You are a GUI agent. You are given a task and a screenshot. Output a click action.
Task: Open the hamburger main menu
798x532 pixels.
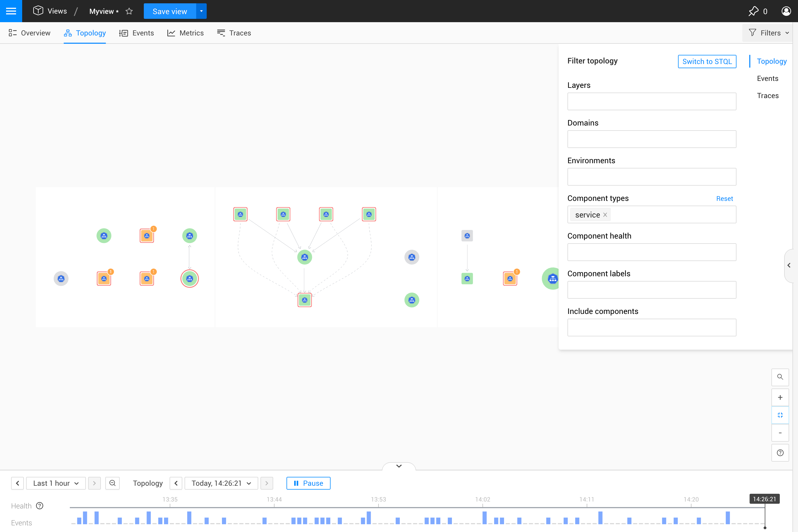[x=11, y=11]
